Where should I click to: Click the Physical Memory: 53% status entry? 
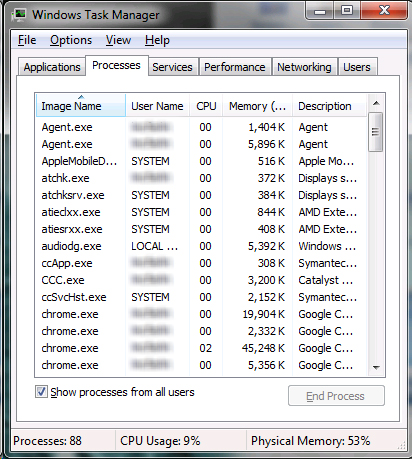coord(311,441)
